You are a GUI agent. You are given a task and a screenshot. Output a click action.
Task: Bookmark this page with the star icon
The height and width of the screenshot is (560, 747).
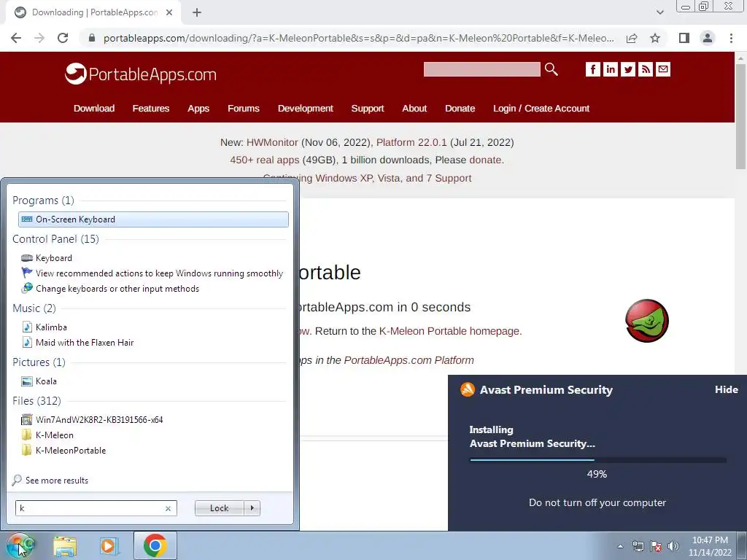pyautogui.click(x=655, y=38)
